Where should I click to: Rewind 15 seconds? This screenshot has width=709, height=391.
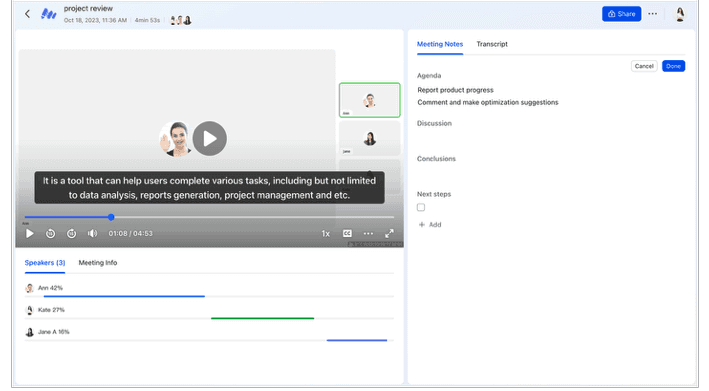click(51, 233)
